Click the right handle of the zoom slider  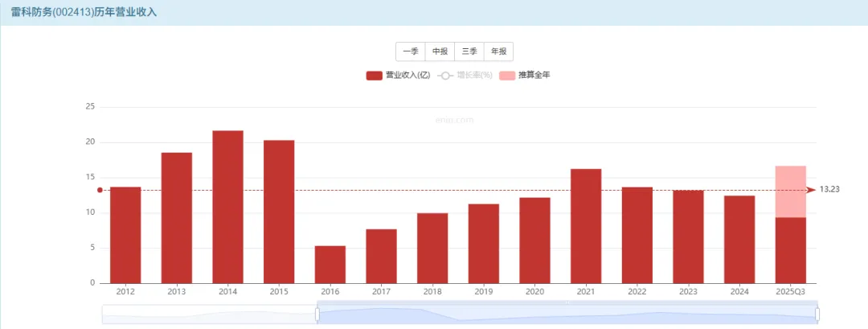tap(817, 315)
